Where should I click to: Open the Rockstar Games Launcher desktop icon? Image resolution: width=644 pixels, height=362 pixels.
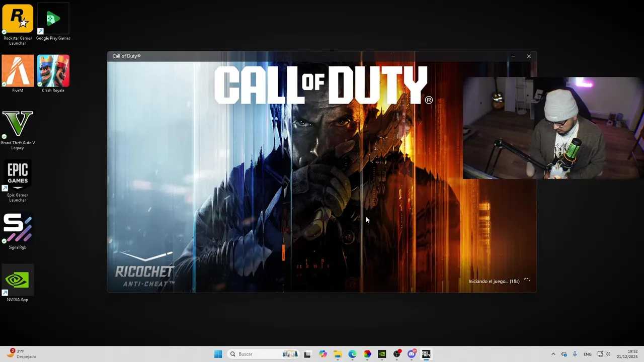coord(18,24)
